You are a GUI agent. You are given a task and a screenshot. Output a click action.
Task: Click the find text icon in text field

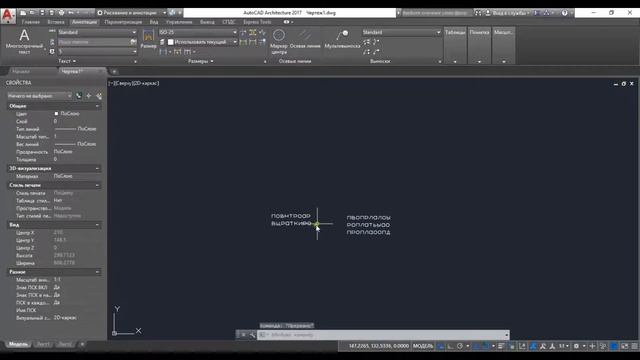coord(133,42)
